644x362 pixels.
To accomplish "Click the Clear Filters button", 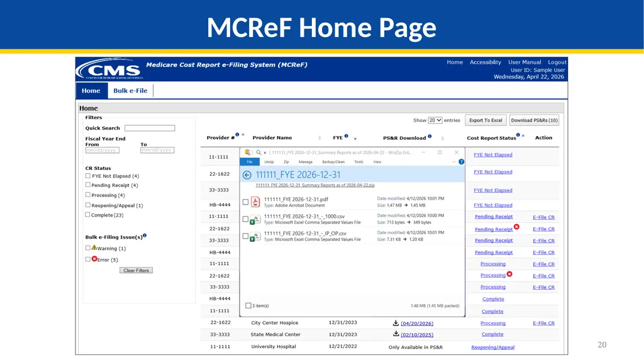I will click(x=136, y=270).
